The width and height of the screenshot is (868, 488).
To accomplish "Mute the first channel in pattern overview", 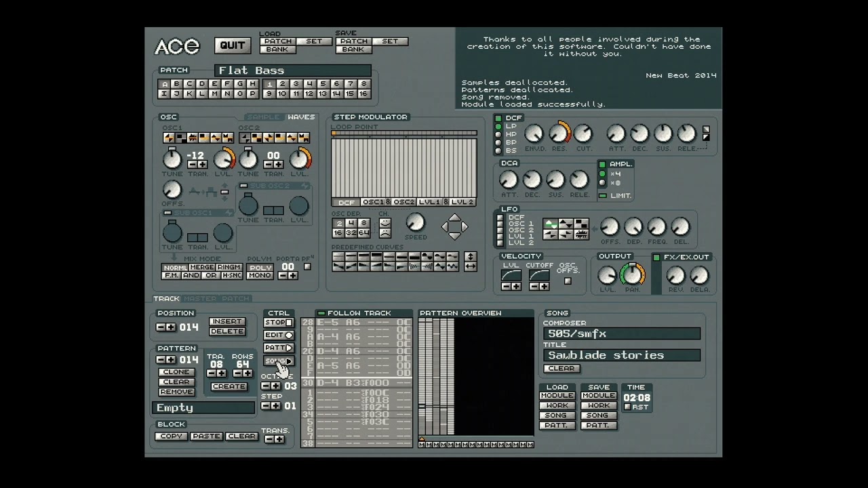I will click(422, 445).
